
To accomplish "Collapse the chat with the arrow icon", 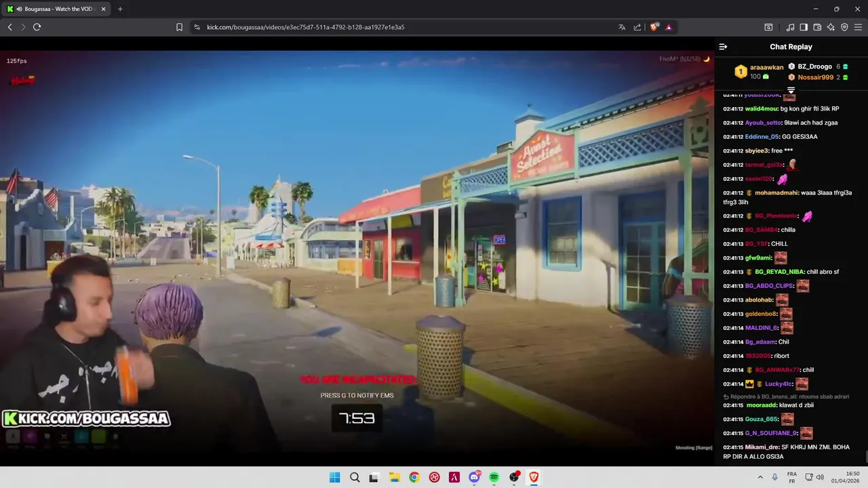I will coord(723,47).
